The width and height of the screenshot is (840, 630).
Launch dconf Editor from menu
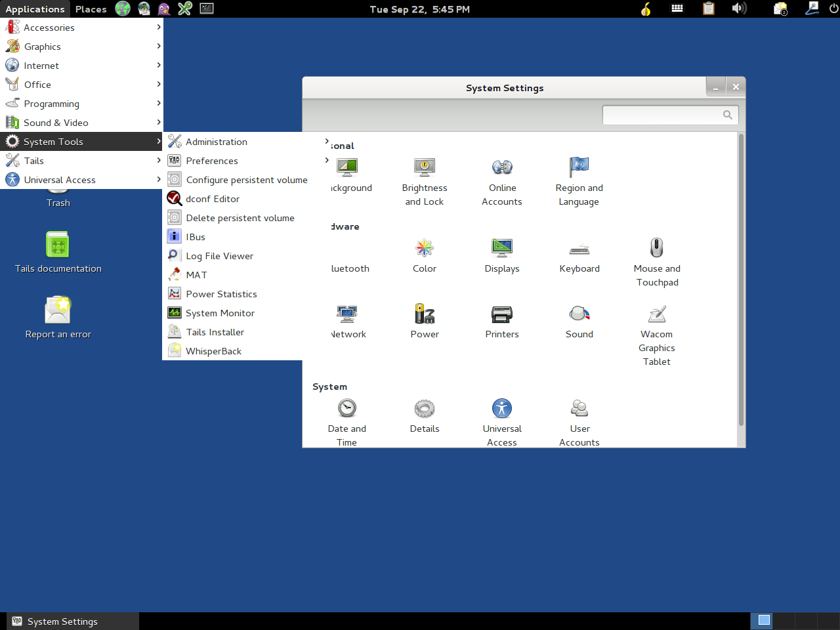(x=213, y=199)
